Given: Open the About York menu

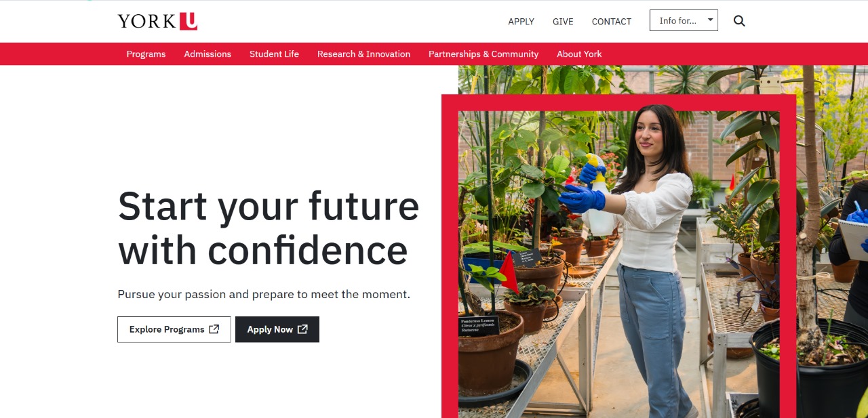Looking at the screenshot, I should pyautogui.click(x=579, y=54).
